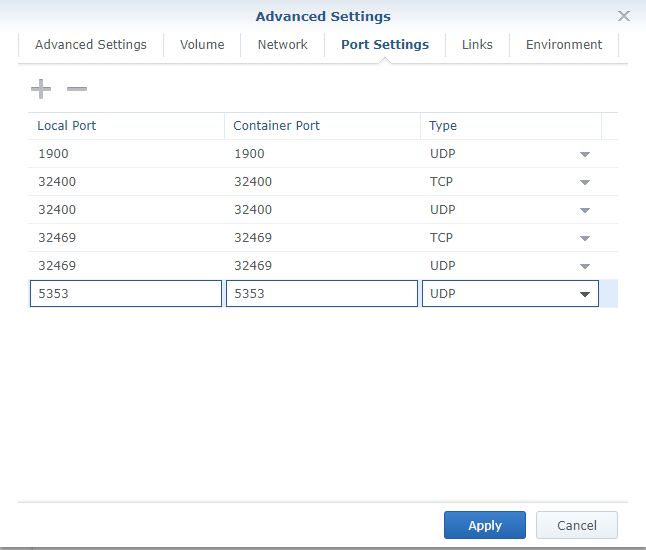The height and width of the screenshot is (550, 646).
Task: Cancel the changes
Action: [577, 525]
